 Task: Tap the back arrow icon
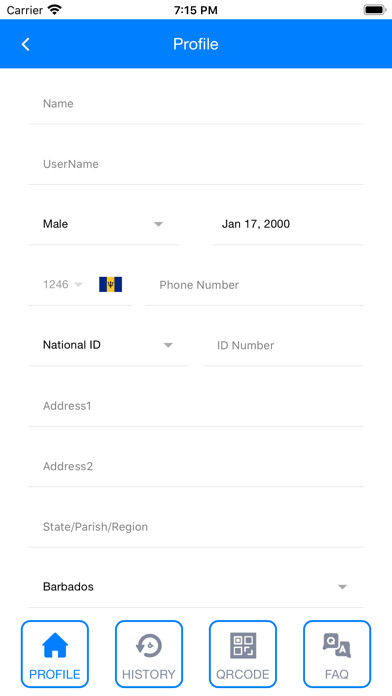26,44
